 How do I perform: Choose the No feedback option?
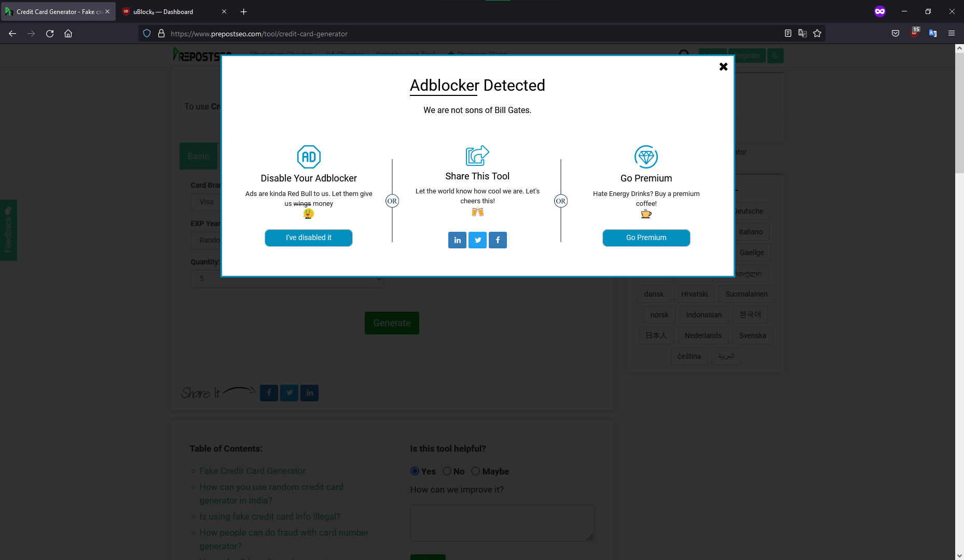point(447,471)
